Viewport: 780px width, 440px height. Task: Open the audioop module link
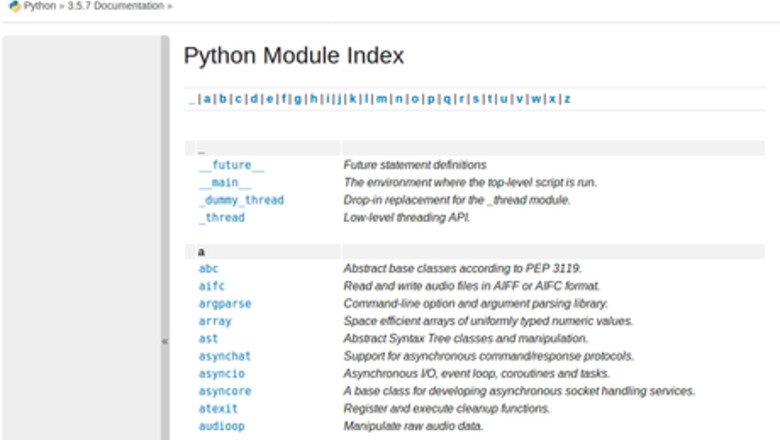[x=221, y=426]
